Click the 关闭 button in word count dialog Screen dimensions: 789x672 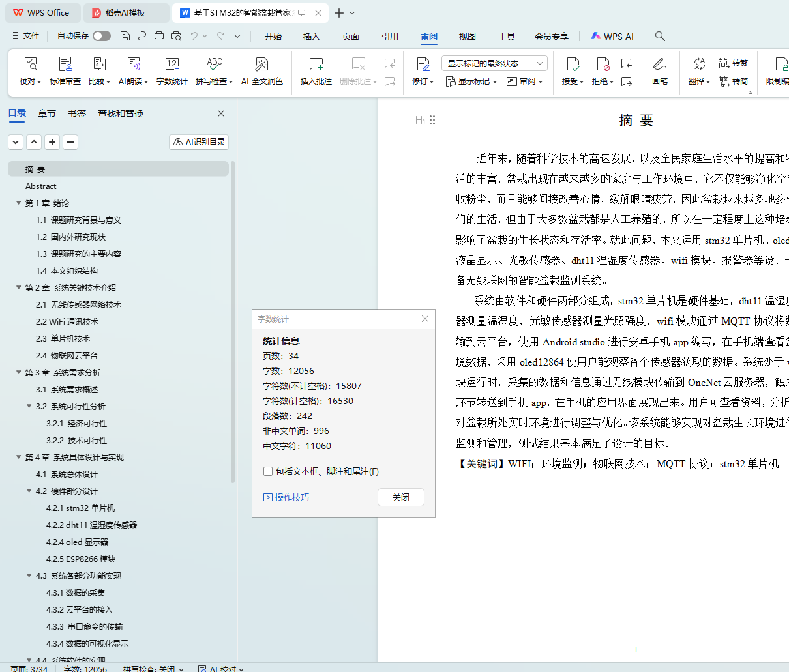401,497
